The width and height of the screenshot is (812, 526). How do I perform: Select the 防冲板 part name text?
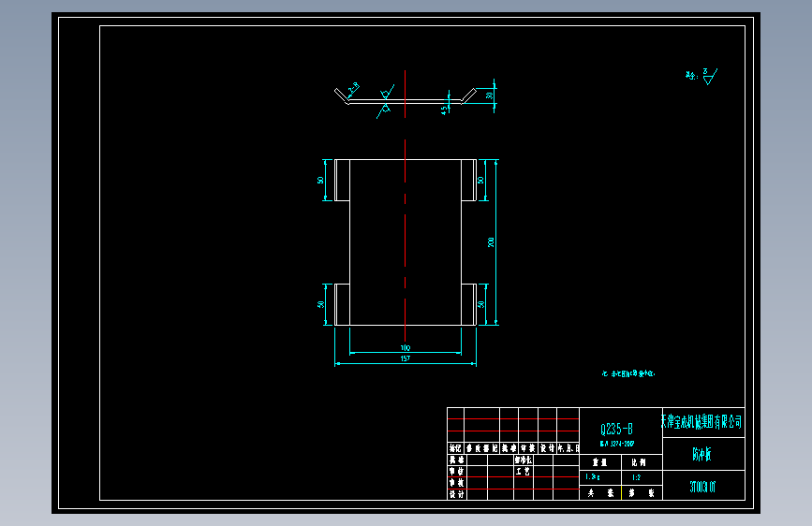click(x=701, y=454)
